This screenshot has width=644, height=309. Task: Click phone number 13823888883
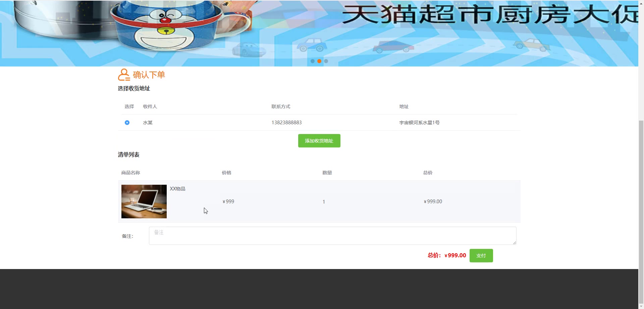click(x=286, y=123)
